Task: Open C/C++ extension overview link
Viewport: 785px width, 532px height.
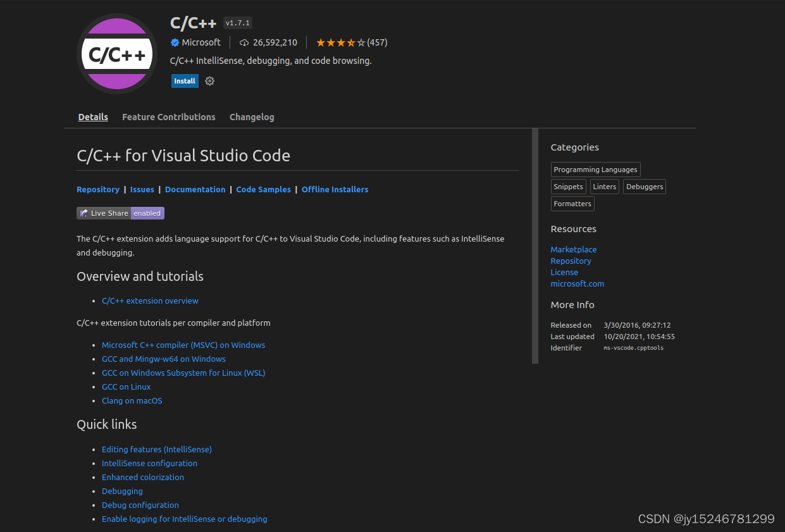Action: [150, 300]
